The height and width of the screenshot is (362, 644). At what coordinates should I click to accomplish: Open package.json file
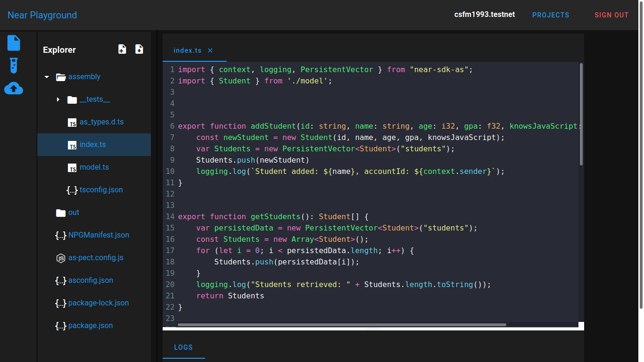tap(91, 326)
